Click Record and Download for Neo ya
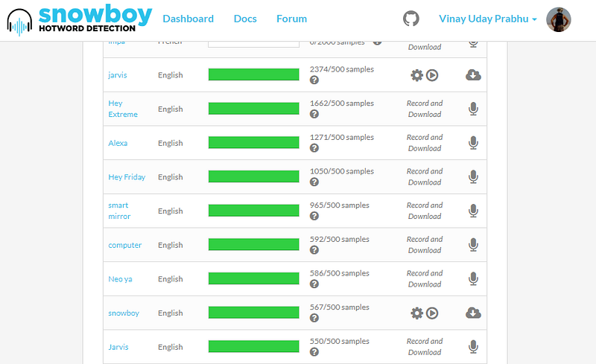This screenshot has height=364, width=596. (x=425, y=278)
